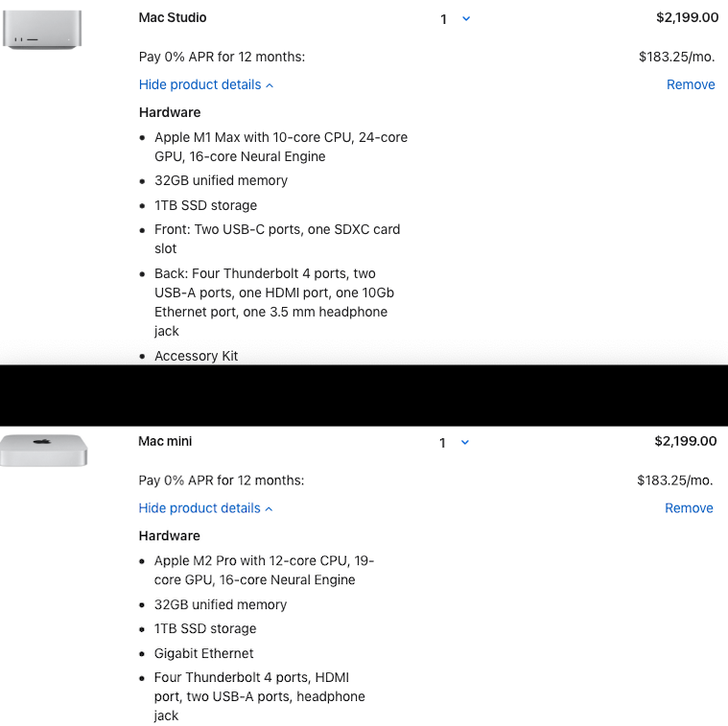The image size is (728, 726).
Task: Open the Mac mini product title
Action: point(165,441)
